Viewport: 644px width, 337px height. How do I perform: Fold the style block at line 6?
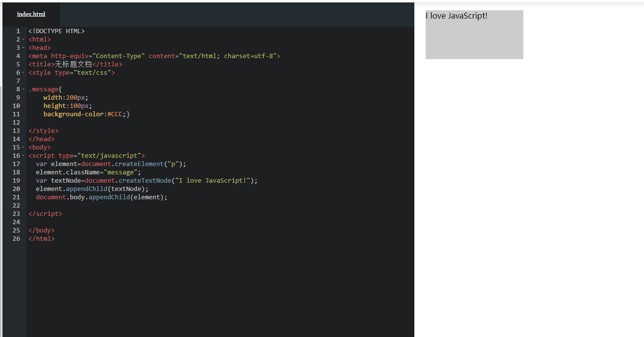pos(23,73)
